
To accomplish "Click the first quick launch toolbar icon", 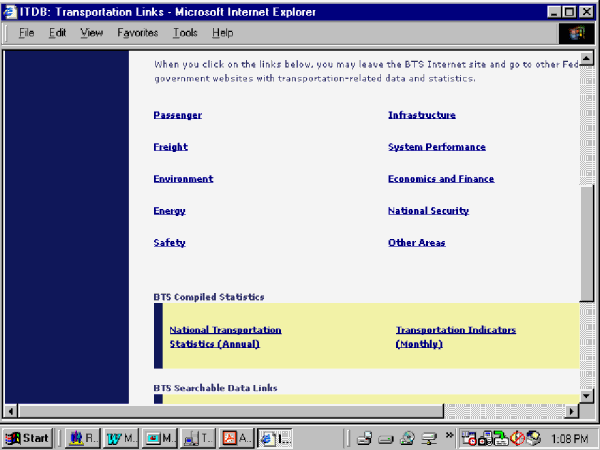I will coord(363,437).
